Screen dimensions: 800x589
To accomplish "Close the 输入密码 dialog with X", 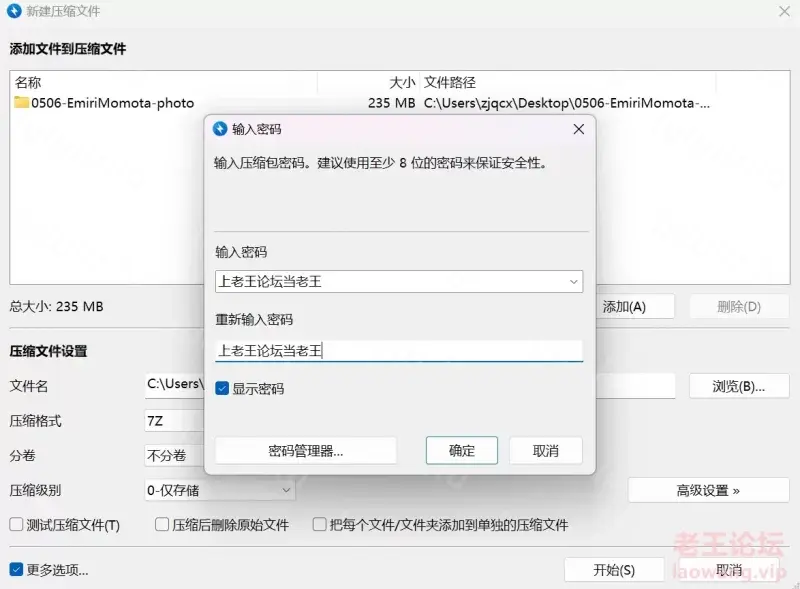I will click(x=579, y=129).
